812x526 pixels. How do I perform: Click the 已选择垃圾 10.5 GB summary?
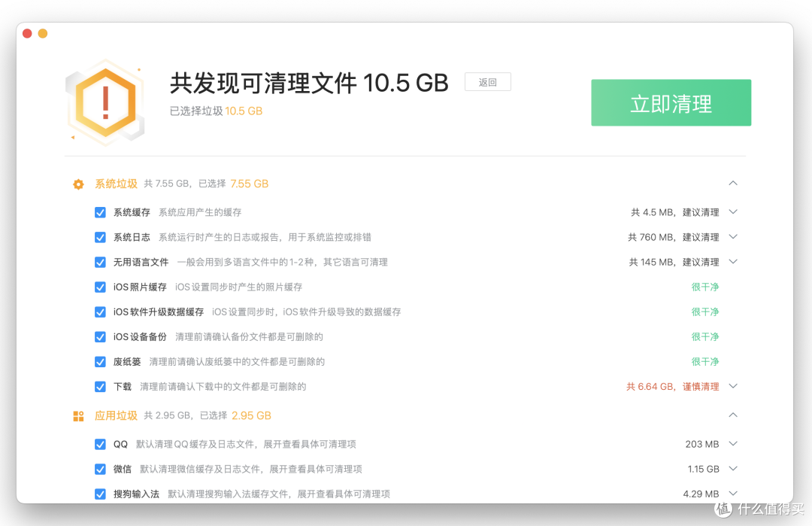click(x=217, y=111)
